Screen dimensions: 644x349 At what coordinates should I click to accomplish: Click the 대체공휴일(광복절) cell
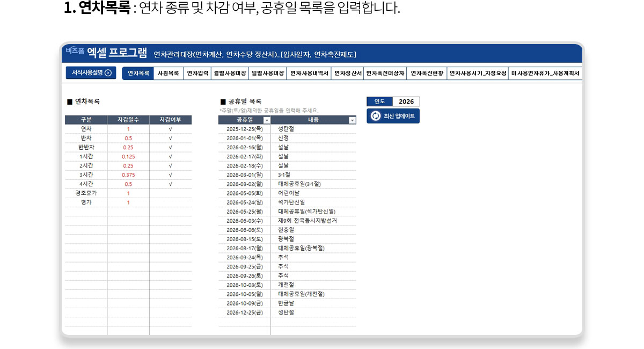coord(313,248)
